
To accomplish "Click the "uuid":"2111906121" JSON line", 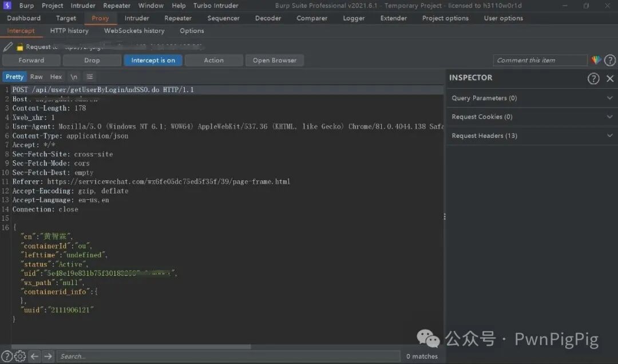I will tap(58, 310).
